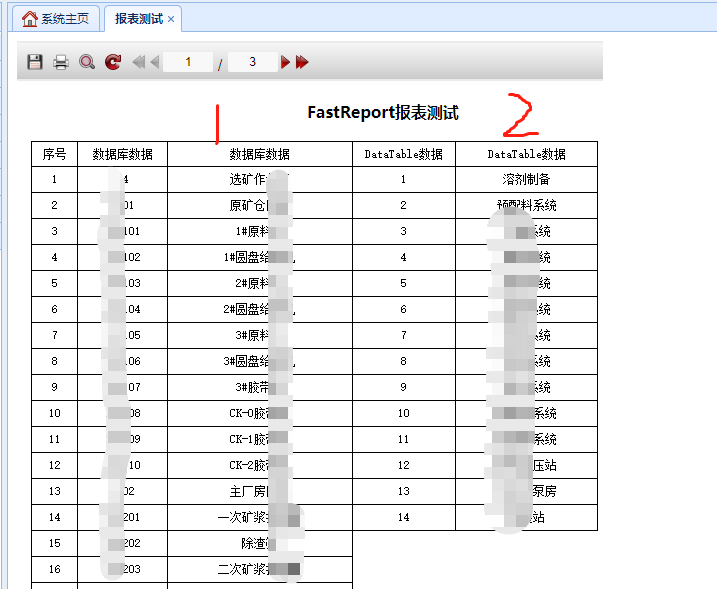
Task: Click the home icon on 系统主页 tab
Action: pyautogui.click(x=30, y=19)
